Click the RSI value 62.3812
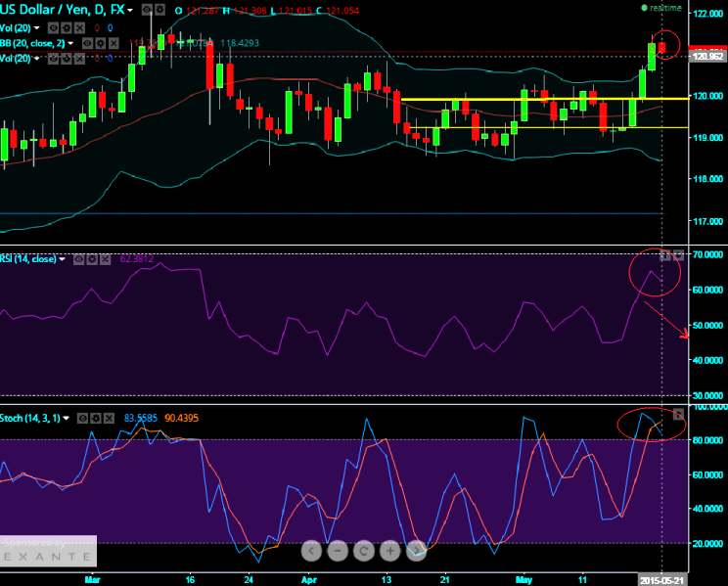Image resolution: width=728 pixels, height=586 pixels. pyautogui.click(x=137, y=259)
